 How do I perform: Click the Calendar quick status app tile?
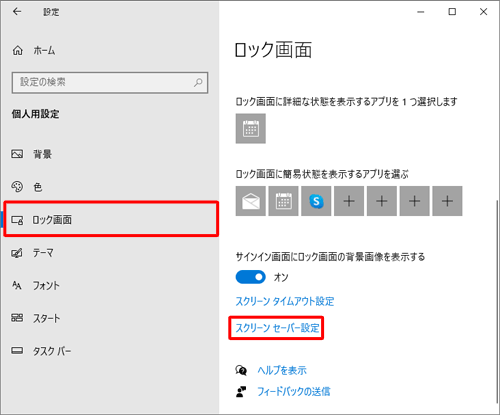pyautogui.click(x=283, y=201)
